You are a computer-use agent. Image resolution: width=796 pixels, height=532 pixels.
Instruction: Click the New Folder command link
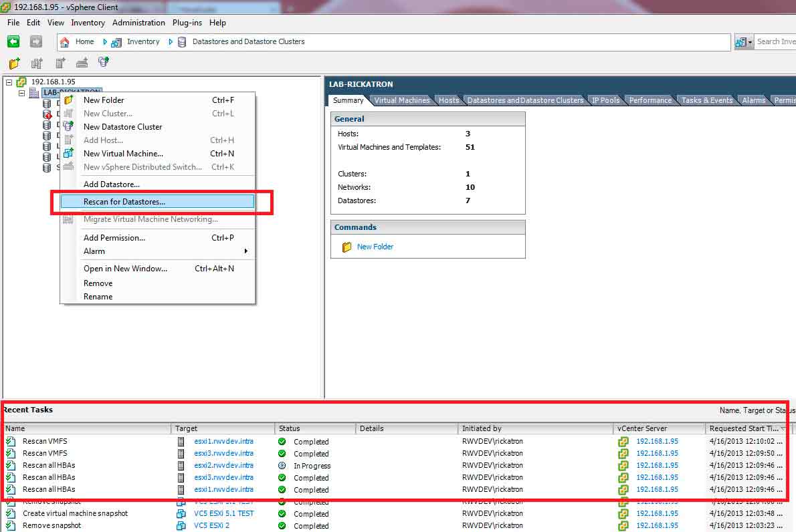point(375,247)
